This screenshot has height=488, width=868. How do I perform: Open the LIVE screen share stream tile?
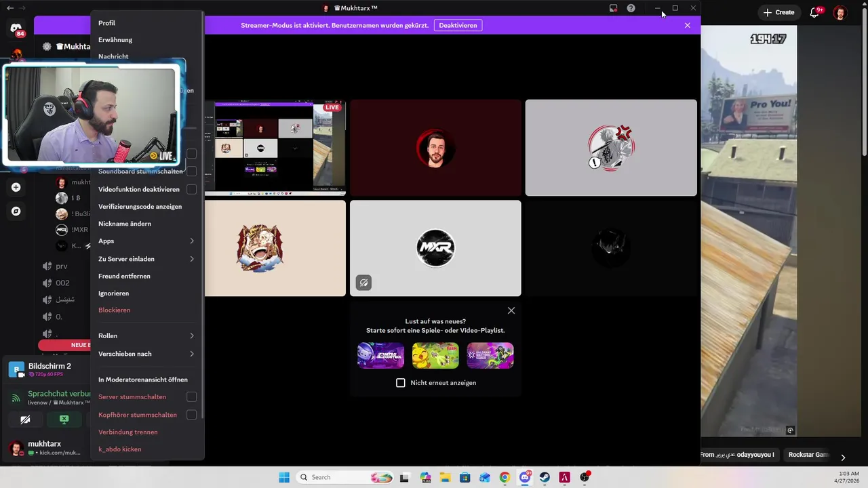[x=275, y=148]
